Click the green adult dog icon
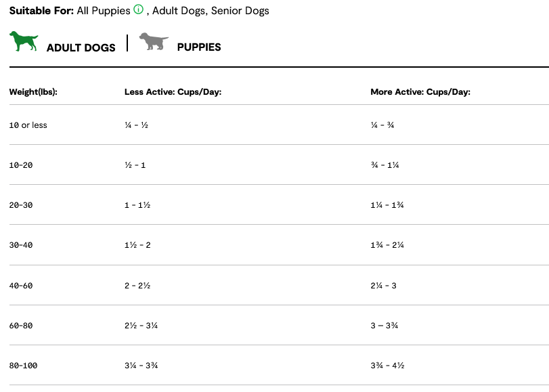The width and height of the screenshot is (549, 392). tap(24, 41)
